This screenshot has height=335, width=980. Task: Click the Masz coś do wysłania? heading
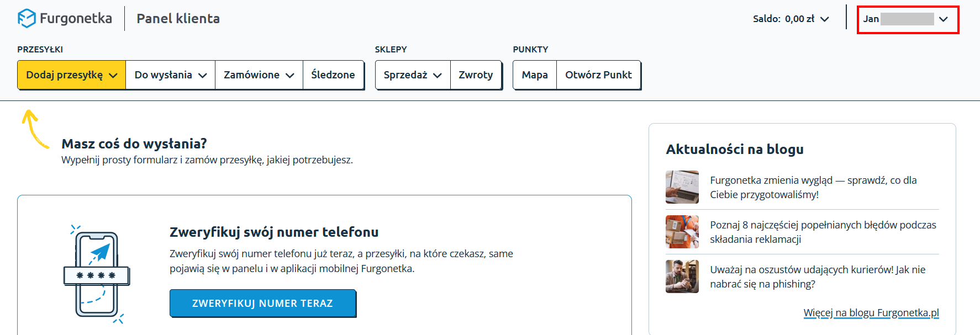134,143
